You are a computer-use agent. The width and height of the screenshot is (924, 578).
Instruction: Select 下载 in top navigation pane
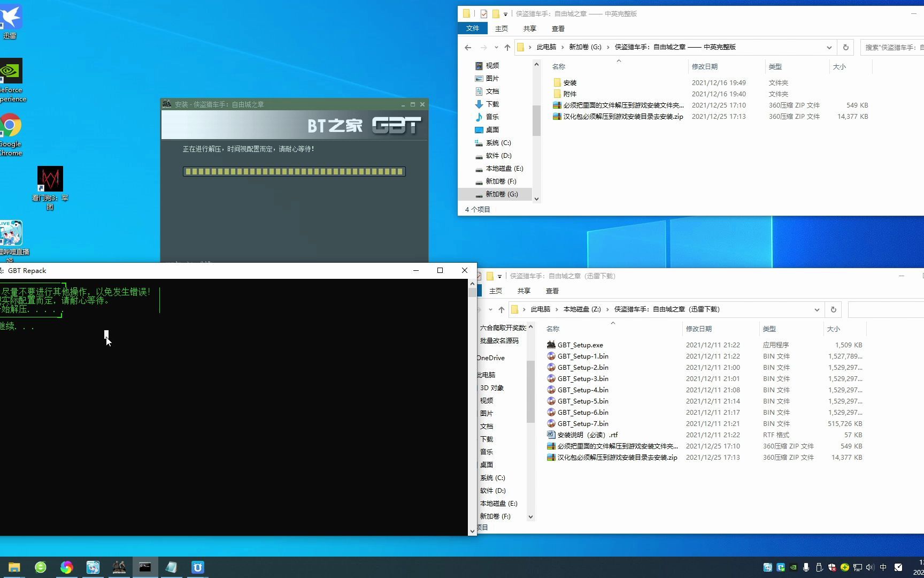pos(487,104)
